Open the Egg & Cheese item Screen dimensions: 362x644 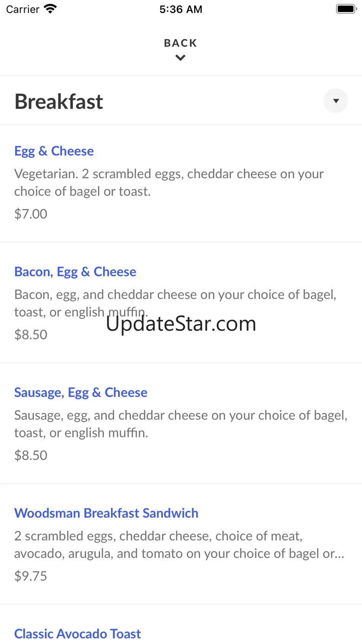[x=54, y=151]
